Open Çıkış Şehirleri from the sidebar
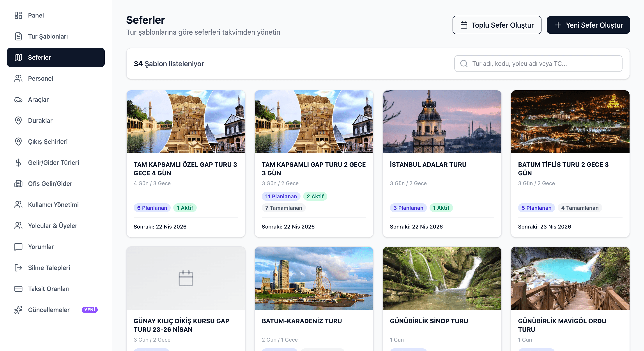644x351 pixels. point(56,142)
